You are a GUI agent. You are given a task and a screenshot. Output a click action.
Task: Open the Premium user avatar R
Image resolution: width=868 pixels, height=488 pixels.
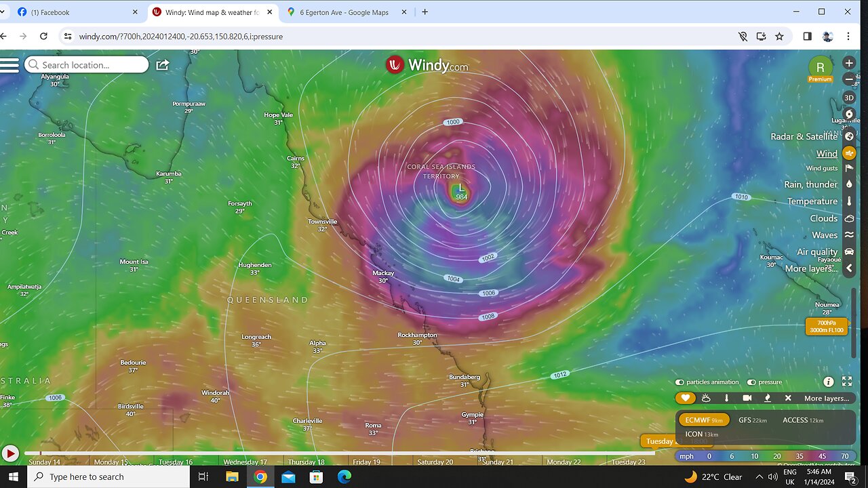(x=820, y=67)
